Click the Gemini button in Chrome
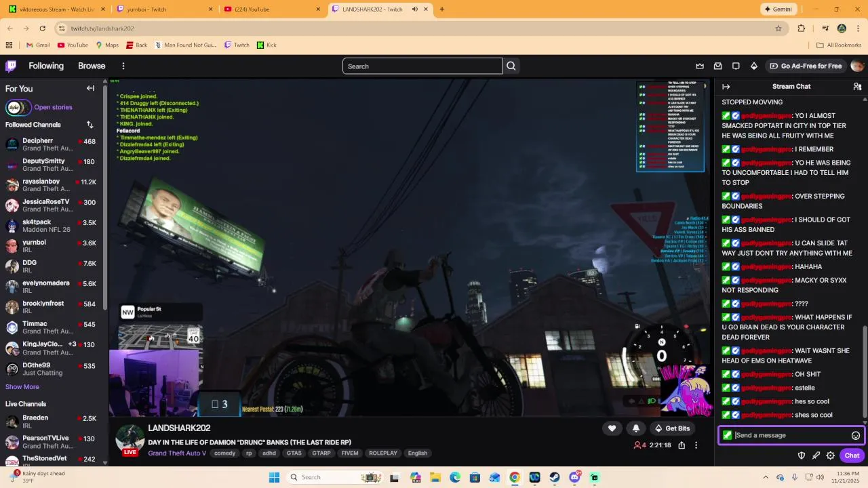The width and height of the screenshot is (868, 488). pos(778,9)
